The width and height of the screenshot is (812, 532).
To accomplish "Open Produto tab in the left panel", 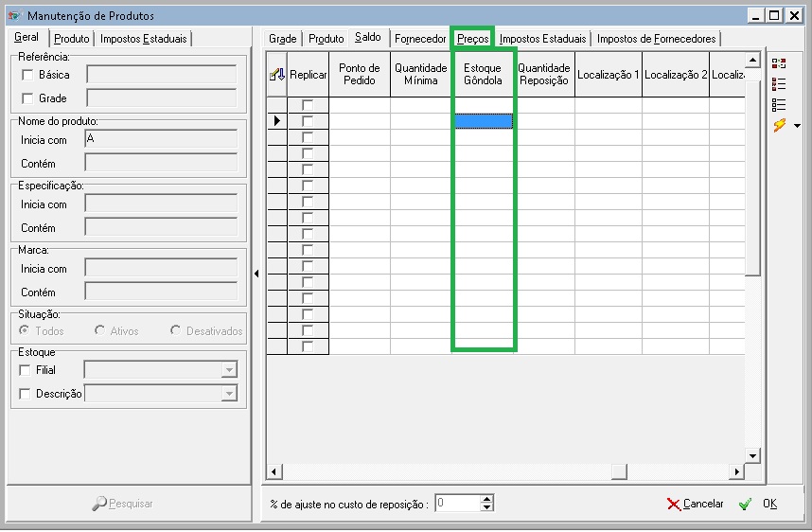I will [72, 39].
